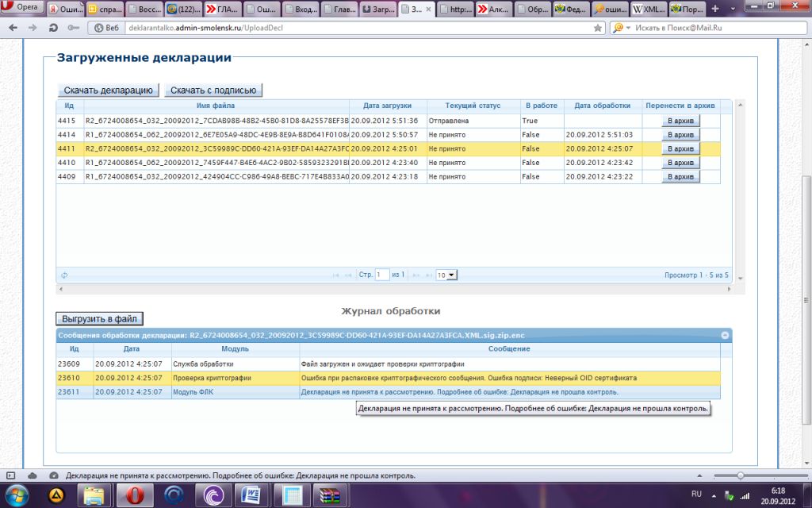
Task: Click the Скачать с подписью button
Action: pyautogui.click(x=213, y=90)
